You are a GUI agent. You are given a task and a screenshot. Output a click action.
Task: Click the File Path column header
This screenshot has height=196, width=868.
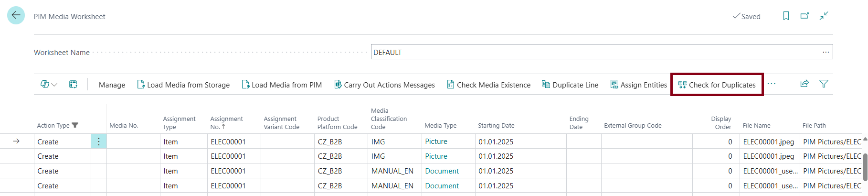(x=814, y=125)
